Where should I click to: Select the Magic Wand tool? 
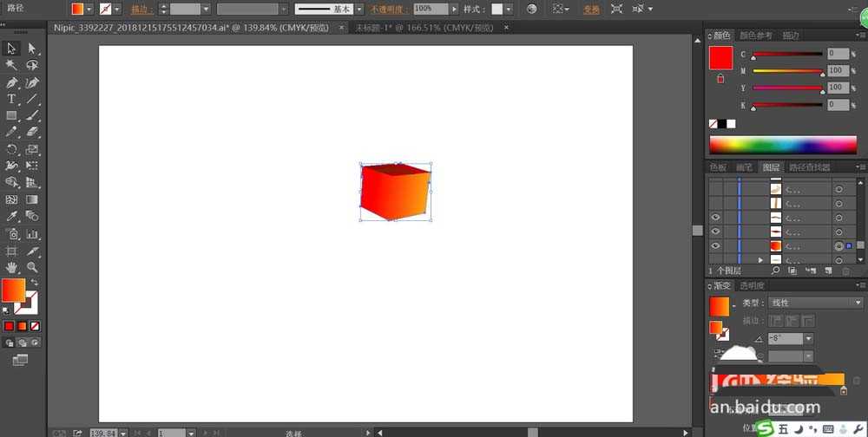[x=11, y=65]
